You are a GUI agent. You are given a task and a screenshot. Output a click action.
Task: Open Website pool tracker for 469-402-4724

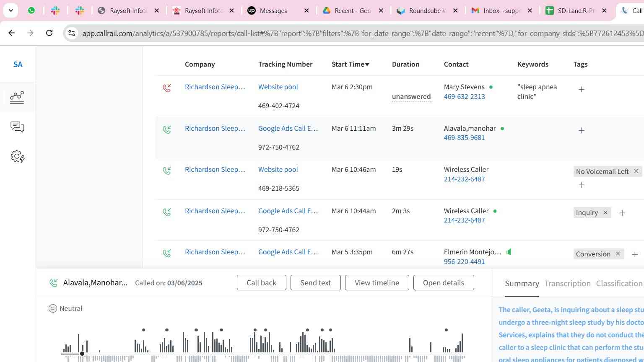[x=278, y=87]
